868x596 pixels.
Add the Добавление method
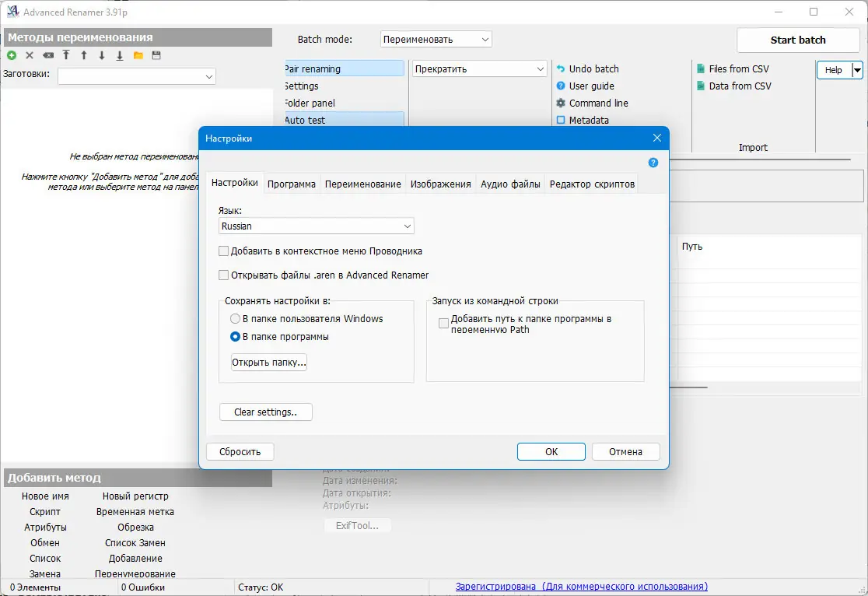(135, 559)
